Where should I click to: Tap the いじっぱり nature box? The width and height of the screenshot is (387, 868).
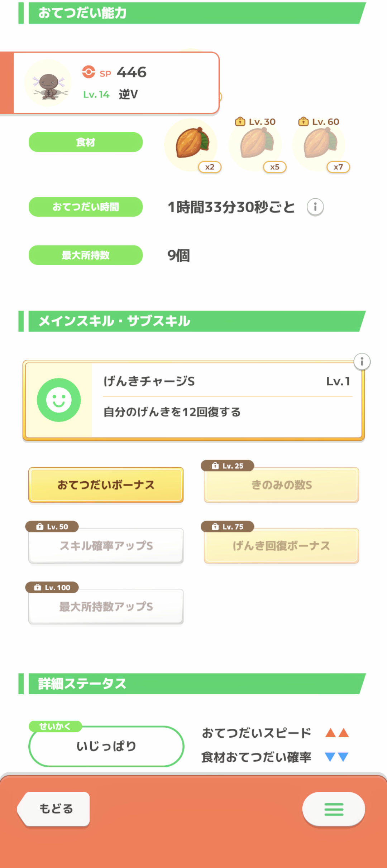(x=106, y=746)
